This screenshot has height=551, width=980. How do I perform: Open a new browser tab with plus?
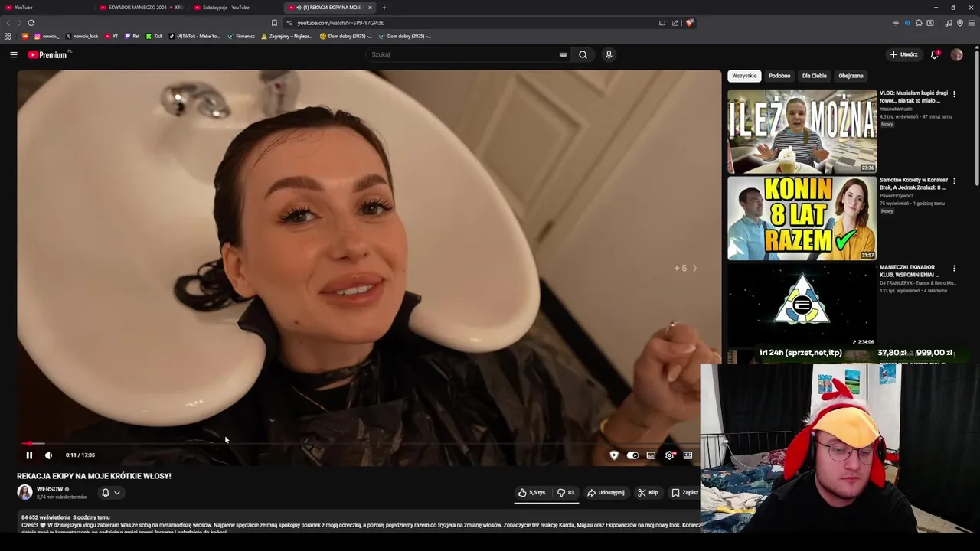click(x=384, y=8)
